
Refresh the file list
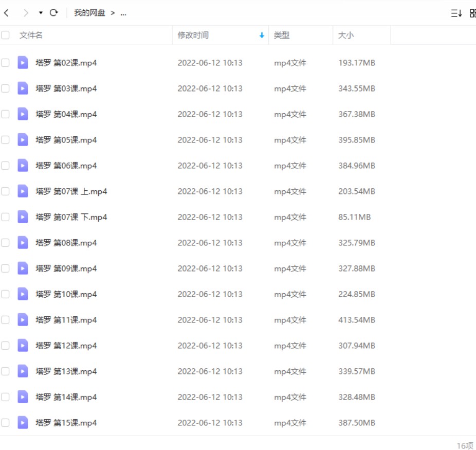[54, 13]
